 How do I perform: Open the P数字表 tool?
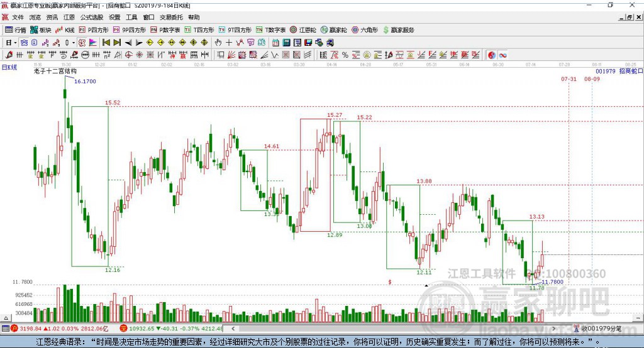[x=165, y=30]
